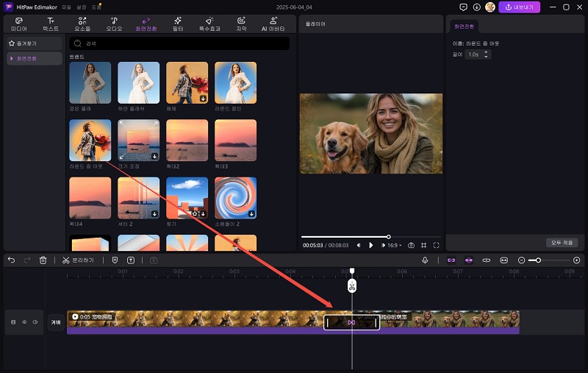Open the 파일 file menu
The width and height of the screenshot is (588, 373).
tap(66, 7)
